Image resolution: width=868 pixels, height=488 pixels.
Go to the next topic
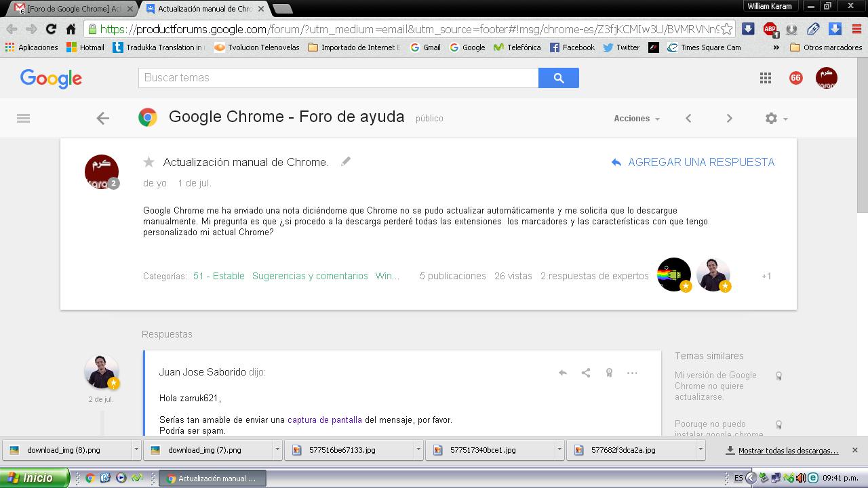[x=729, y=118]
